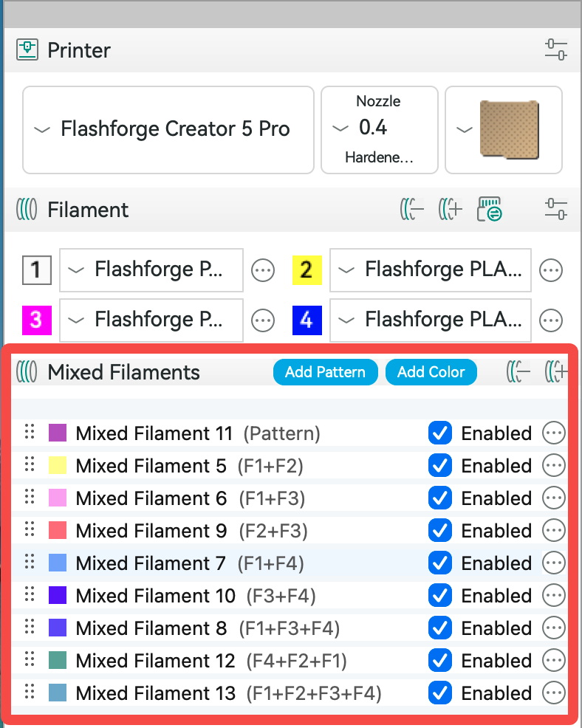Select Mixed Filament 8 (F1+F3+F4) row text

[208, 628]
